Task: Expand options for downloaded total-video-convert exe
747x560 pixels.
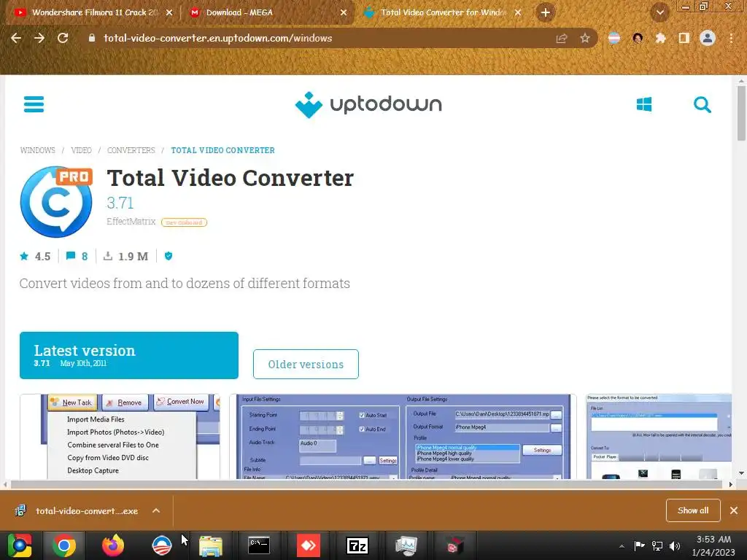Action: coord(156,510)
